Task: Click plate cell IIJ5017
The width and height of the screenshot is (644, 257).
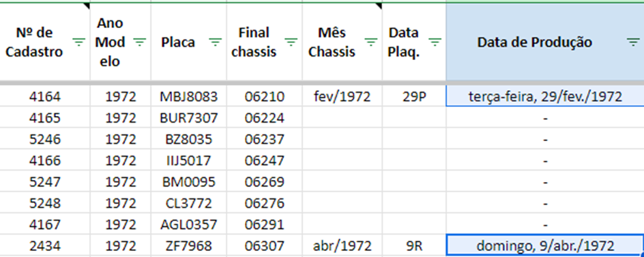Action: [x=188, y=160]
